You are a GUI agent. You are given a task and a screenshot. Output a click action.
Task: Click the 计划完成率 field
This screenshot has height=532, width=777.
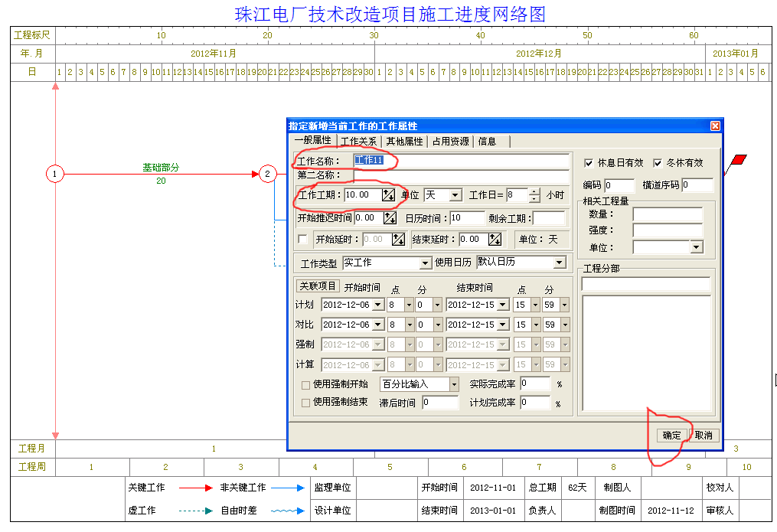535,403
